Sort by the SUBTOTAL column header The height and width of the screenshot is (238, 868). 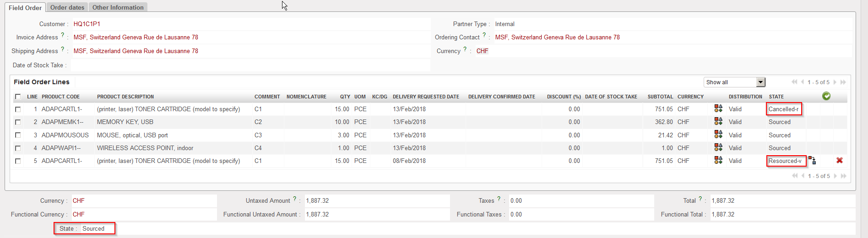(x=660, y=97)
